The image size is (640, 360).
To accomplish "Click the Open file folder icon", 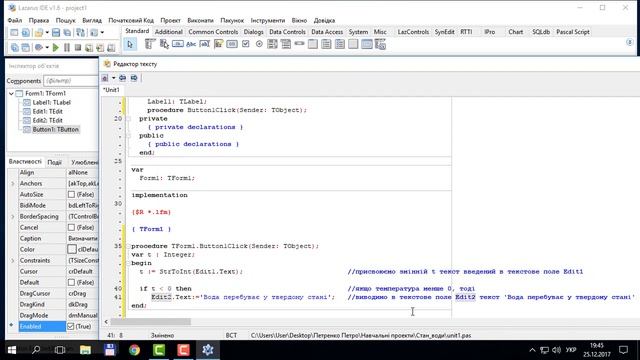I will (x=39, y=33).
